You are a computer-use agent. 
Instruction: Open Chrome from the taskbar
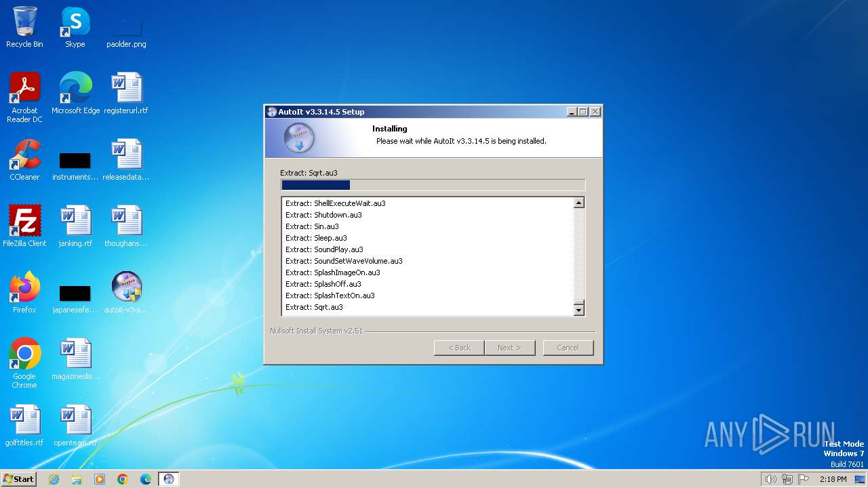click(123, 479)
